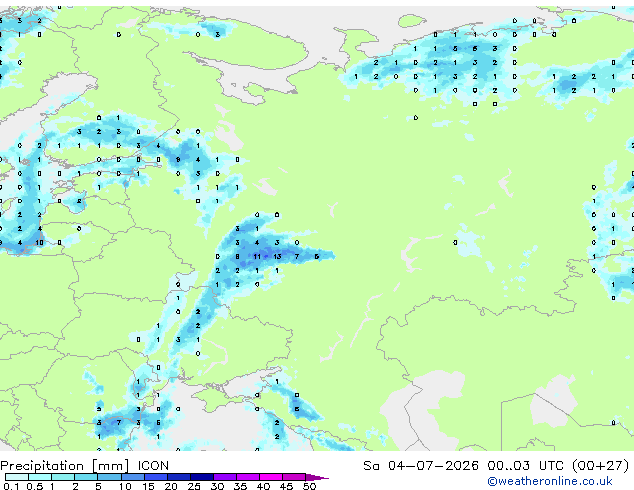This screenshot has height=490, width=634.
Task: Click the '25' legend scale label
Action: point(194,486)
